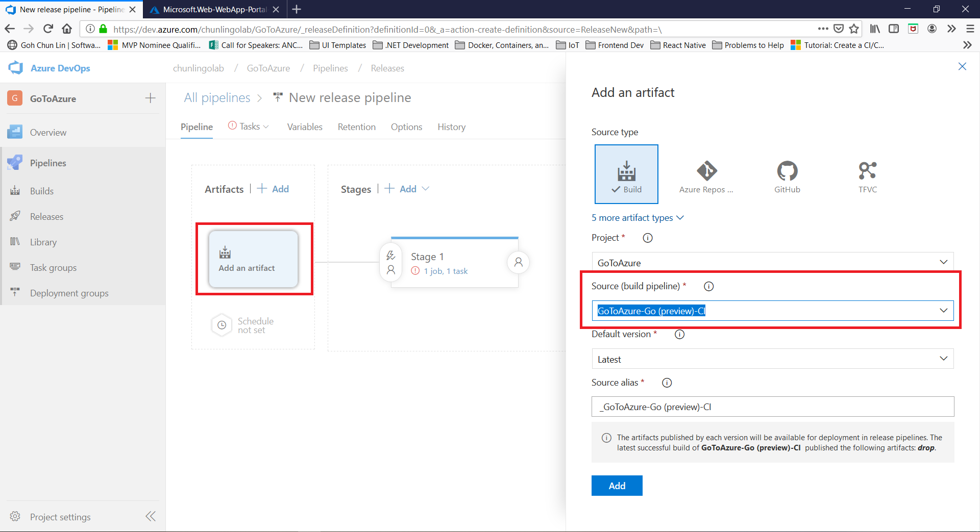This screenshot has height=532, width=980.
Task: Show more bookmarks chevron
Action: [x=967, y=45]
